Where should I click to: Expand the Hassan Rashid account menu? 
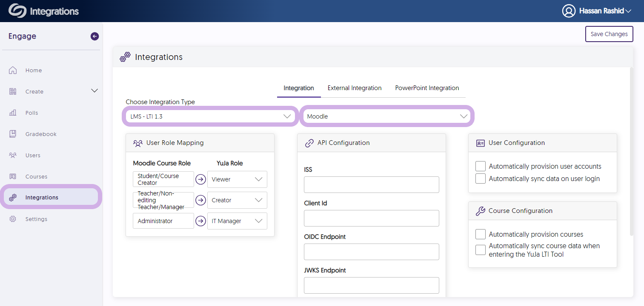coord(628,11)
